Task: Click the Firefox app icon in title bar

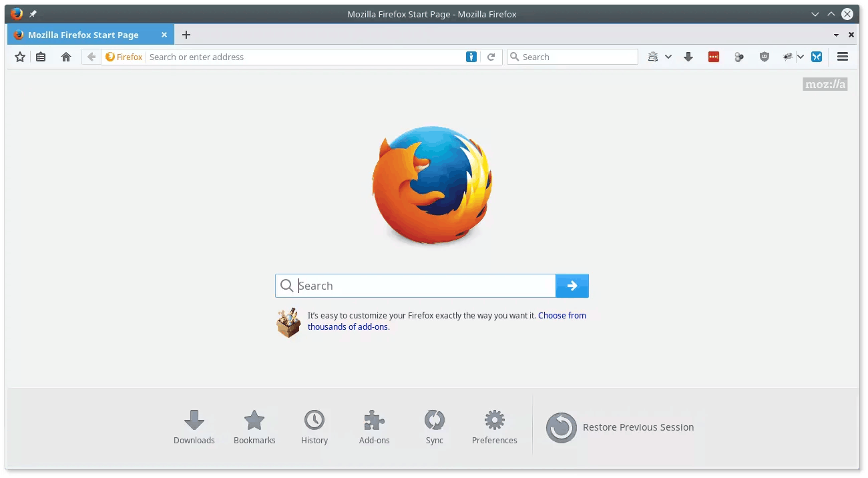Action: [17, 14]
